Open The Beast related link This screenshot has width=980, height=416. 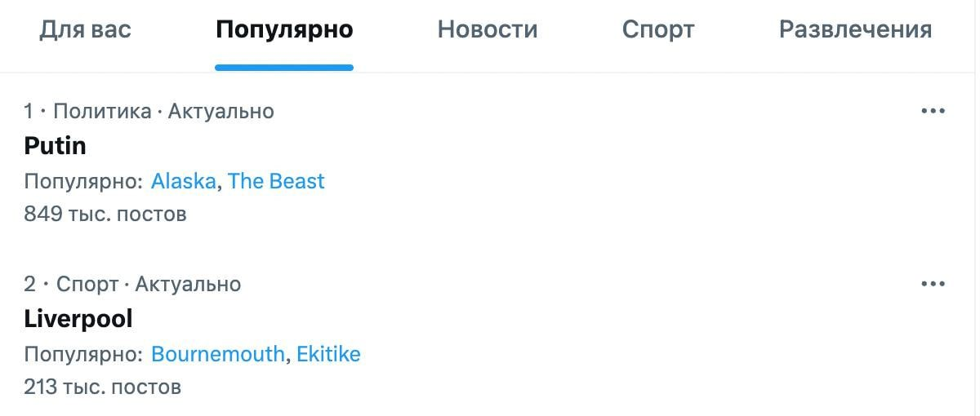coord(276,181)
